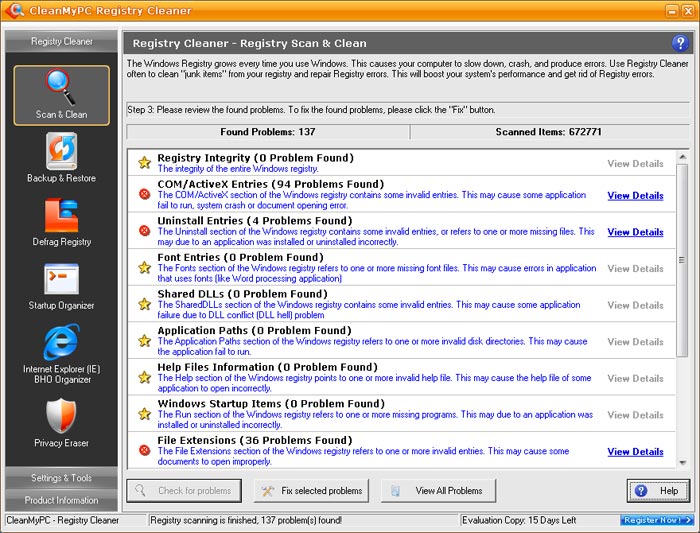View details for COM/ActiveX Entries
This screenshot has height=533, width=700.
[x=635, y=196]
